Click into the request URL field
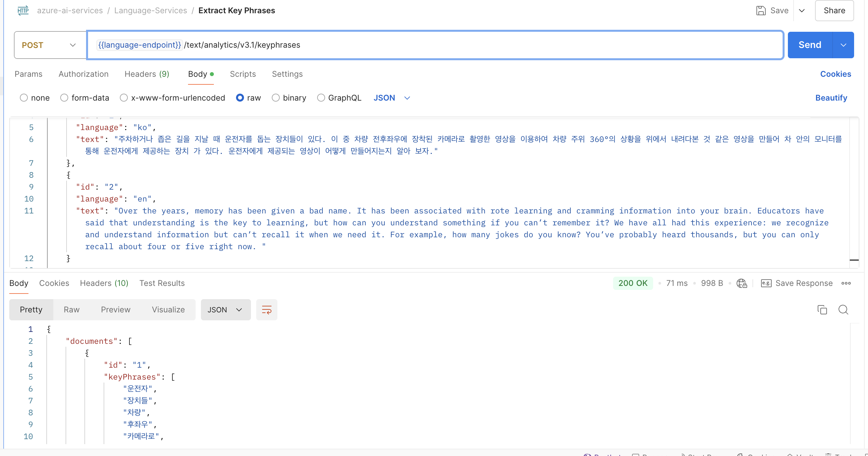Viewport: 868px width, 456px height. [472, 45]
